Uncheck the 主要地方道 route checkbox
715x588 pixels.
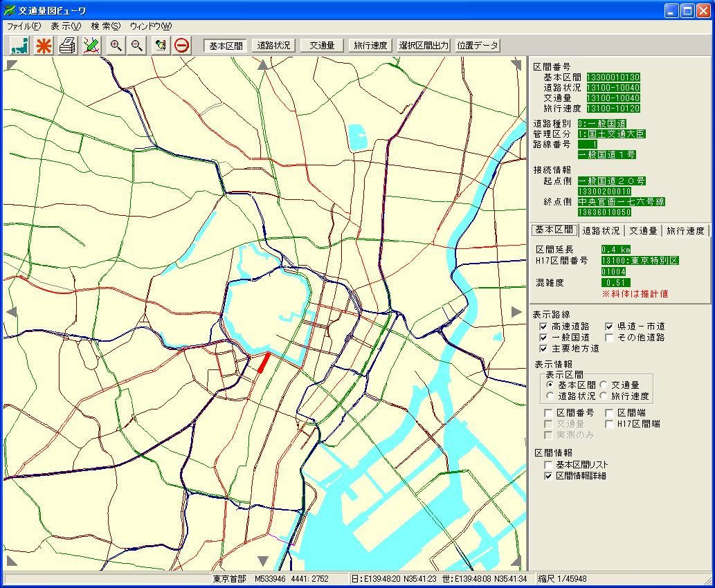coord(543,349)
